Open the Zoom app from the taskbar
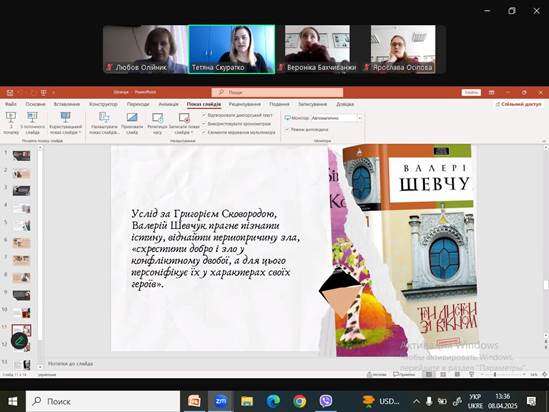The height and width of the screenshot is (412, 549). click(x=221, y=401)
